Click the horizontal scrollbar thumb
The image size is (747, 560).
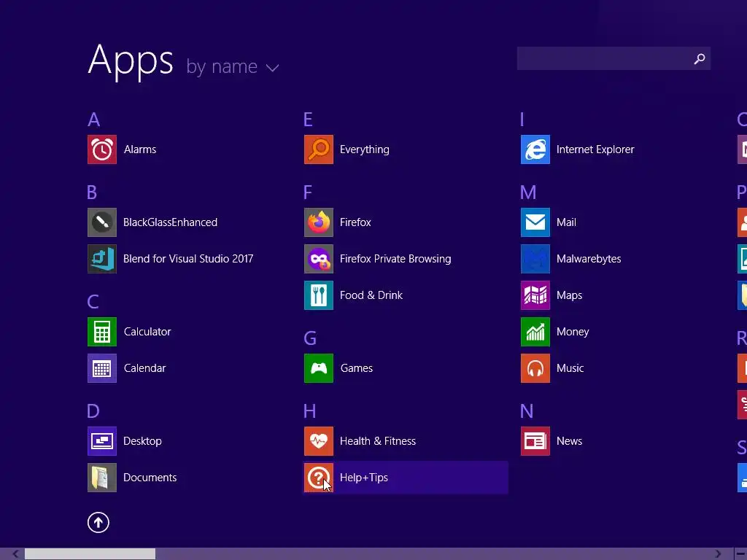(x=90, y=554)
